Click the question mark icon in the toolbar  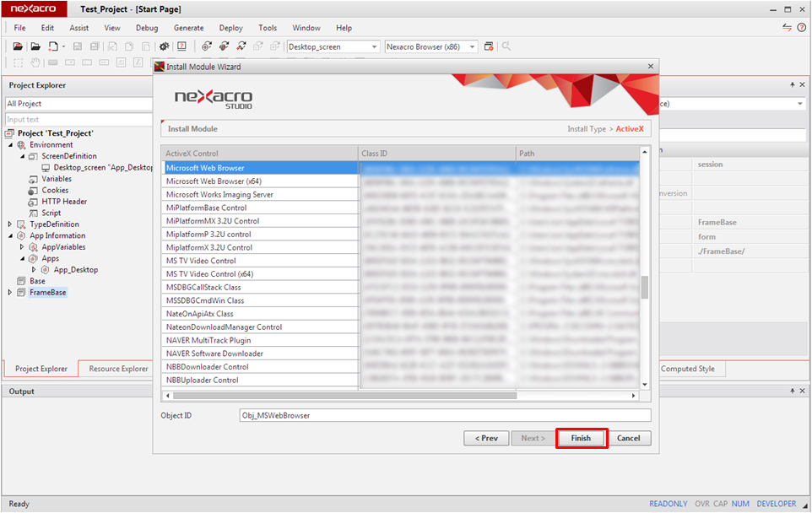(x=181, y=46)
